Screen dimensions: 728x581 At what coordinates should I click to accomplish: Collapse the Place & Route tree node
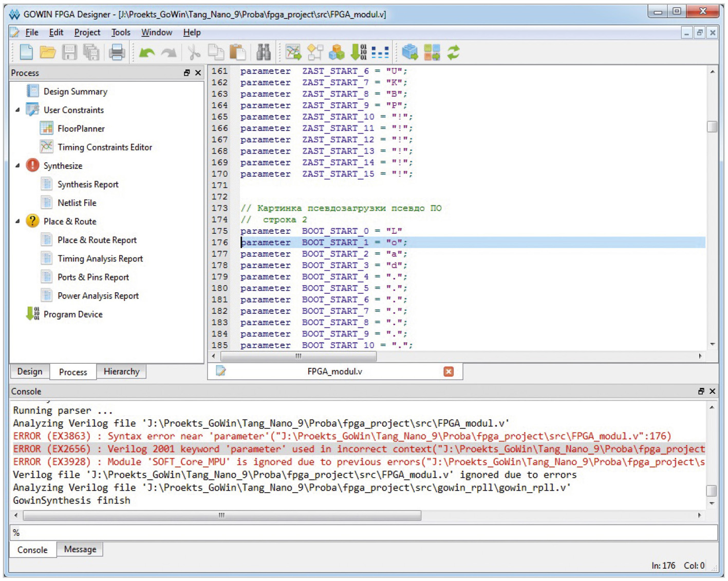point(17,221)
